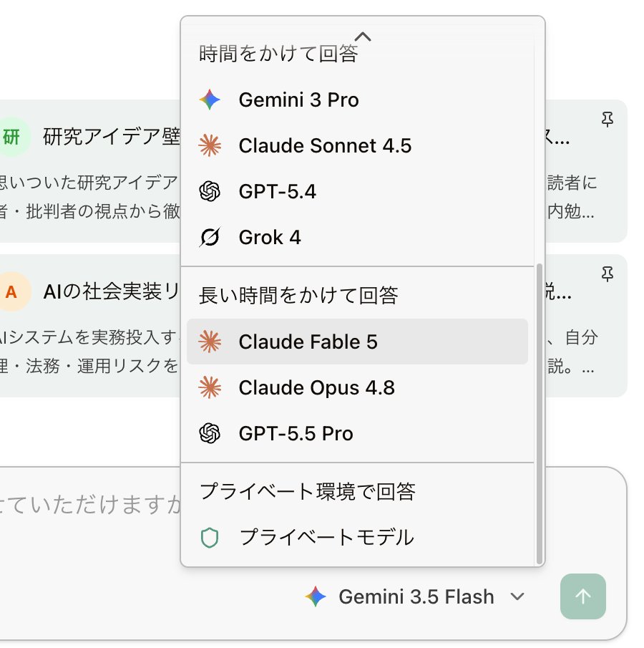
Task: Click the OpenAI logo beside GPT-5.5 Pro
Action: (x=210, y=433)
